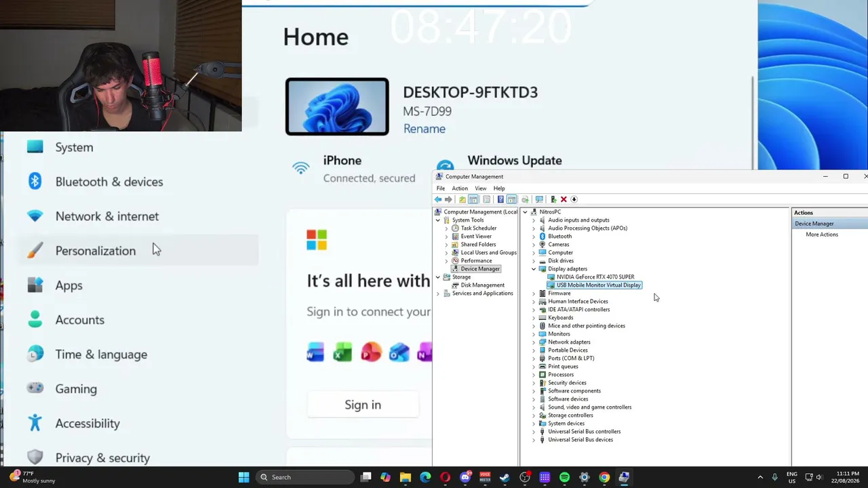Click the Task Scheduler clock icon

(x=455, y=228)
